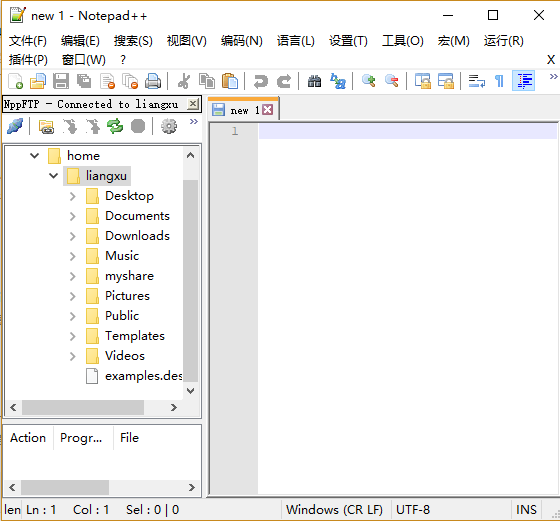Open NppFTP settings gear icon
The height and width of the screenshot is (521, 560).
coord(169,126)
